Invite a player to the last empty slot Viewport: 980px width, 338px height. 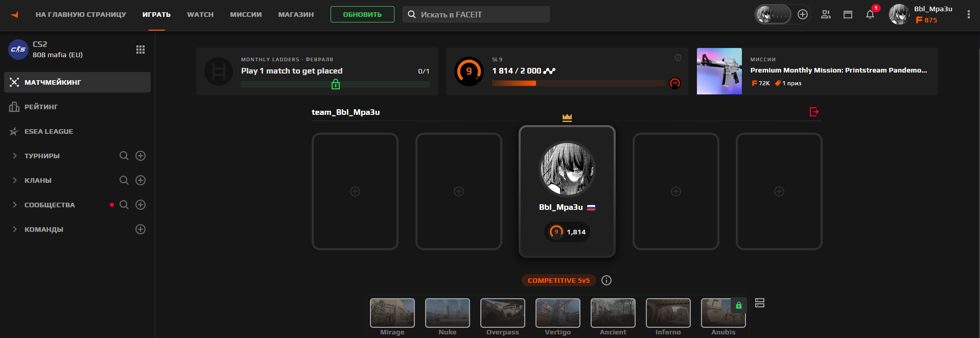[x=779, y=191]
